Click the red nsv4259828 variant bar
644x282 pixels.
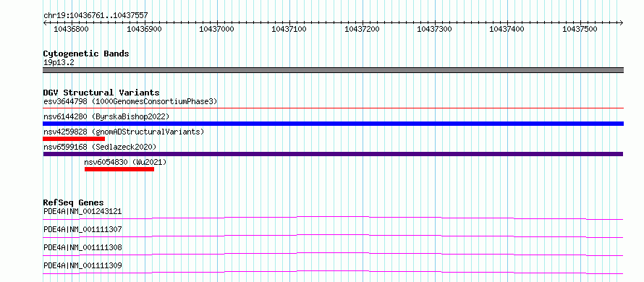click(74, 139)
